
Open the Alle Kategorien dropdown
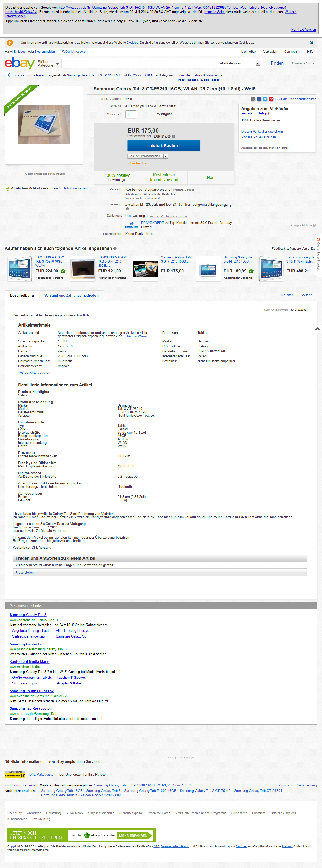coord(239,63)
